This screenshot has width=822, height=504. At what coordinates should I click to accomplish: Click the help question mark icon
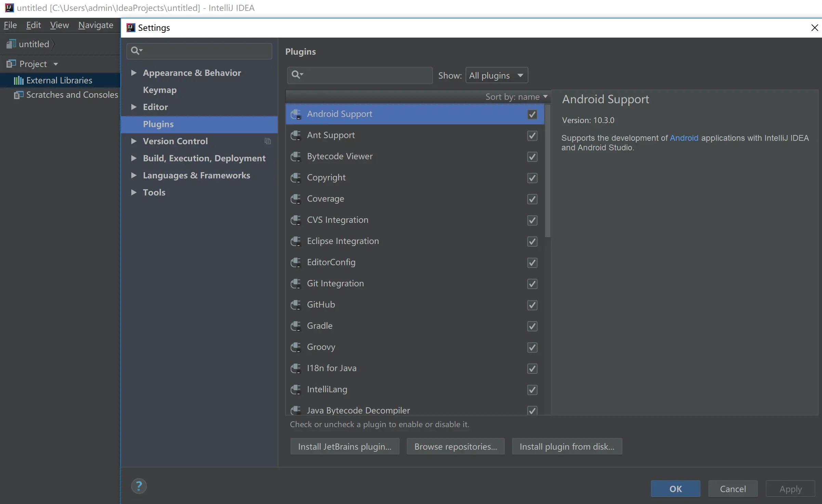139,486
